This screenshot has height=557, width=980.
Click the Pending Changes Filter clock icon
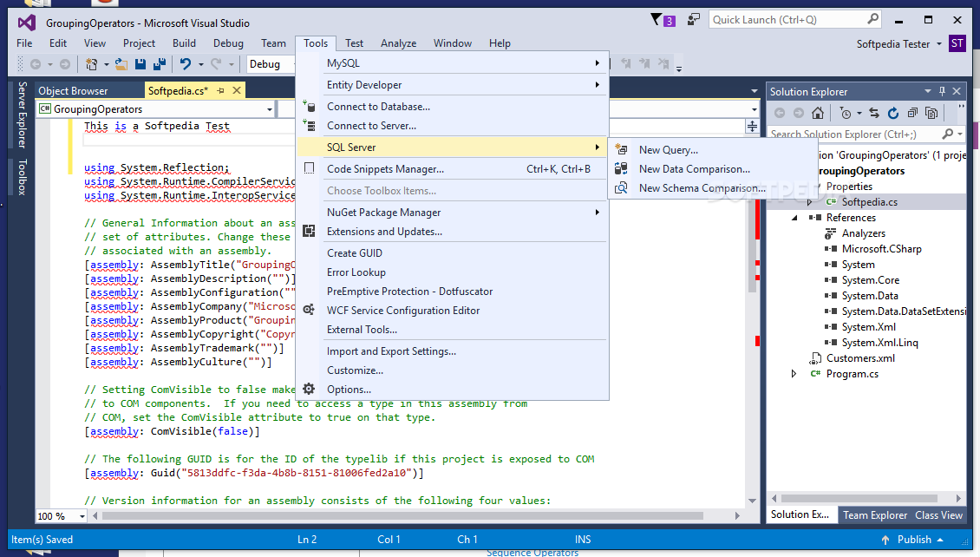(x=846, y=113)
